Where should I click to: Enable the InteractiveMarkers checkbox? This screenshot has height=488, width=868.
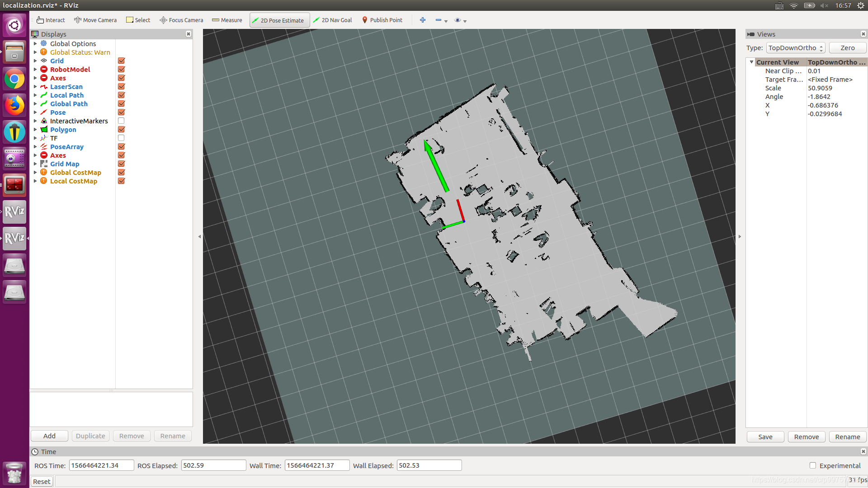(x=121, y=121)
